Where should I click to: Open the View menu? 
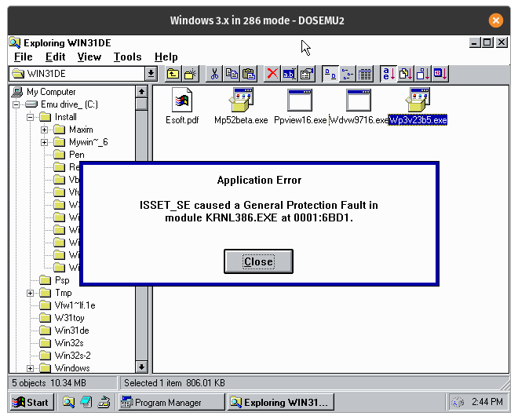89,57
